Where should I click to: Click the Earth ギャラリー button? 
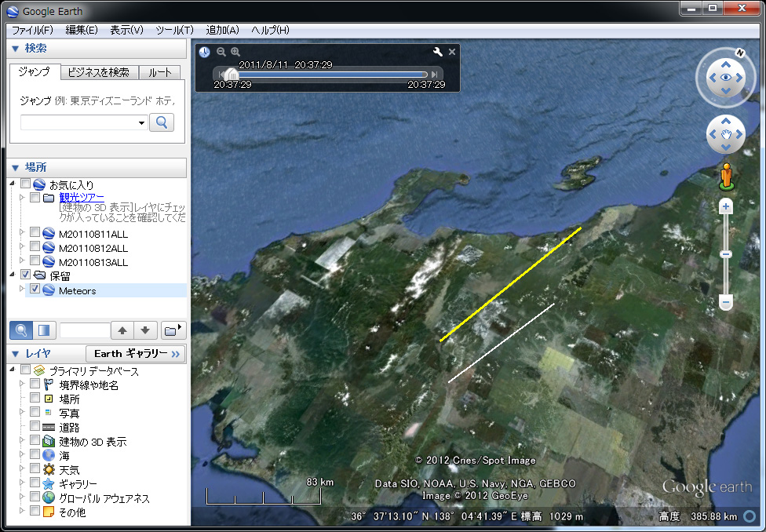point(135,354)
